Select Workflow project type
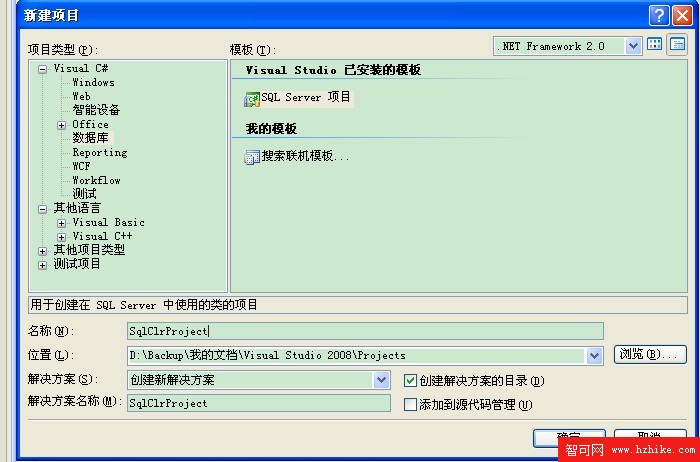700x462 pixels. point(96,180)
